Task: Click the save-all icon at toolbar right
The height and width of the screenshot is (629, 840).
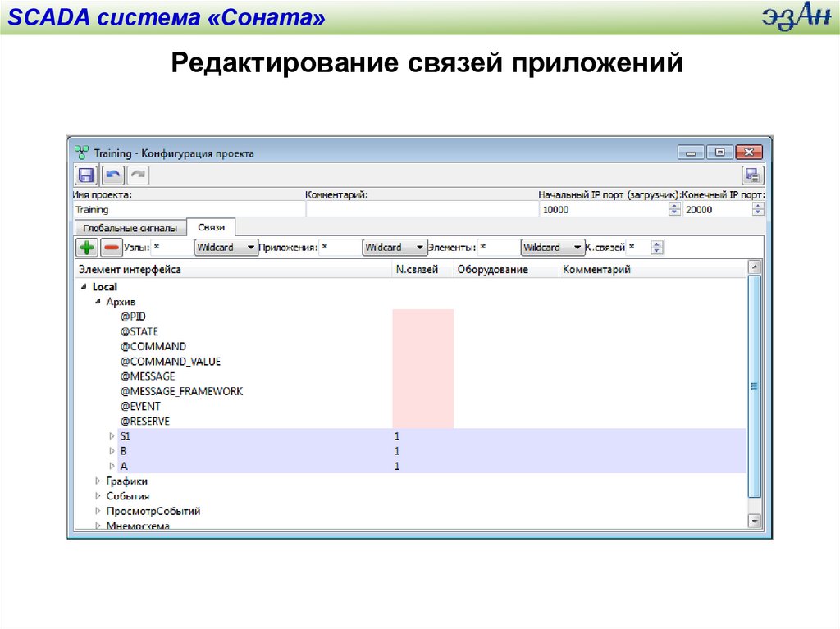Action: pos(752,175)
